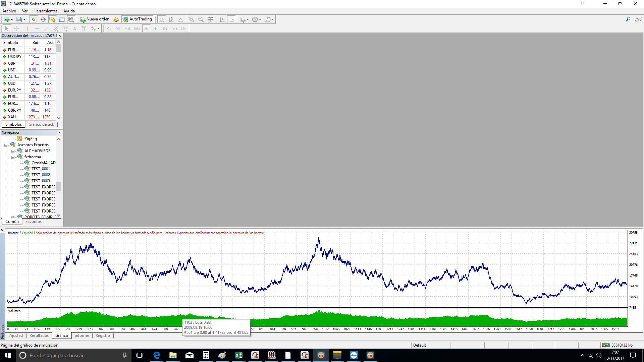Expand the ALPHADVISOR tree folder
Screen dimensions: 644x362
point(13,151)
